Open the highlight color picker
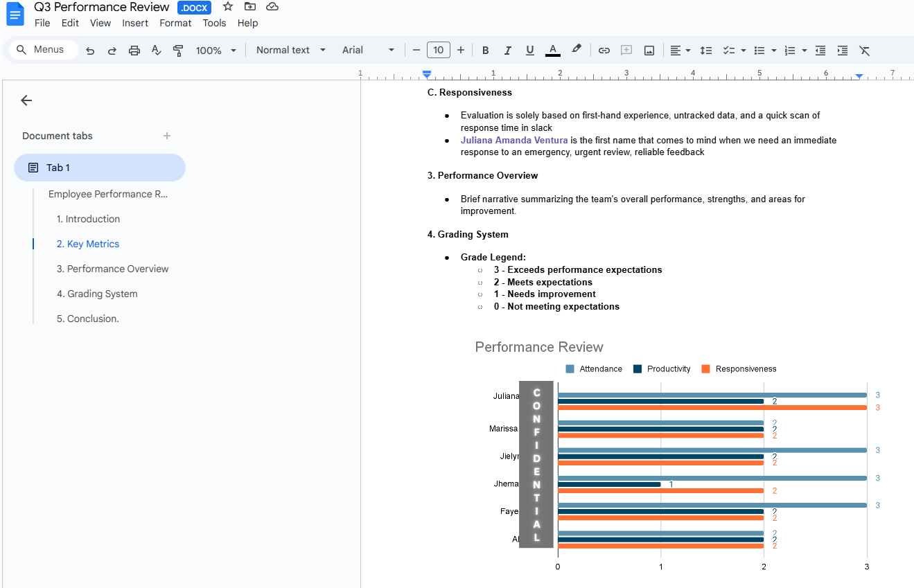Viewport: 914px width, 588px height. (x=576, y=50)
